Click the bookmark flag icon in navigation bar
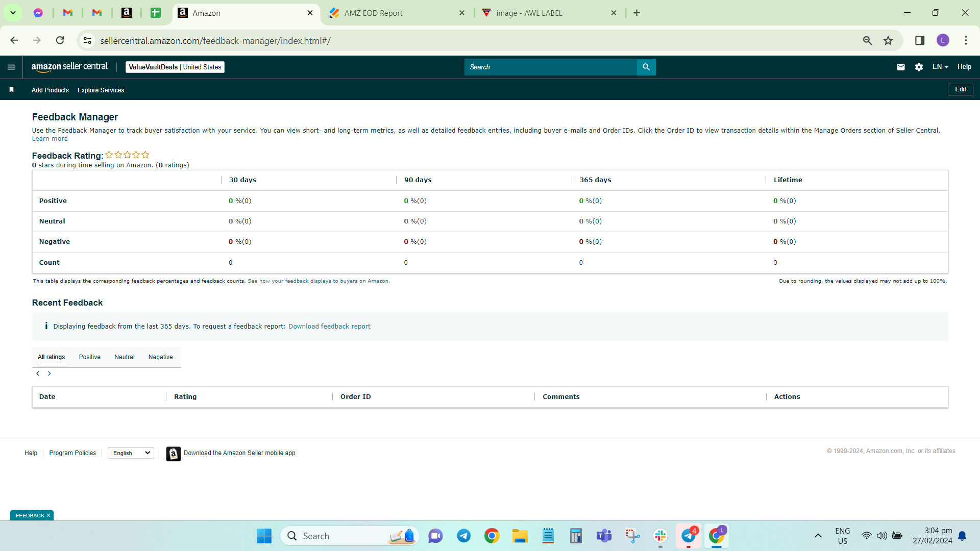The width and height of the screenshot is (980, 551). [11, 90]
